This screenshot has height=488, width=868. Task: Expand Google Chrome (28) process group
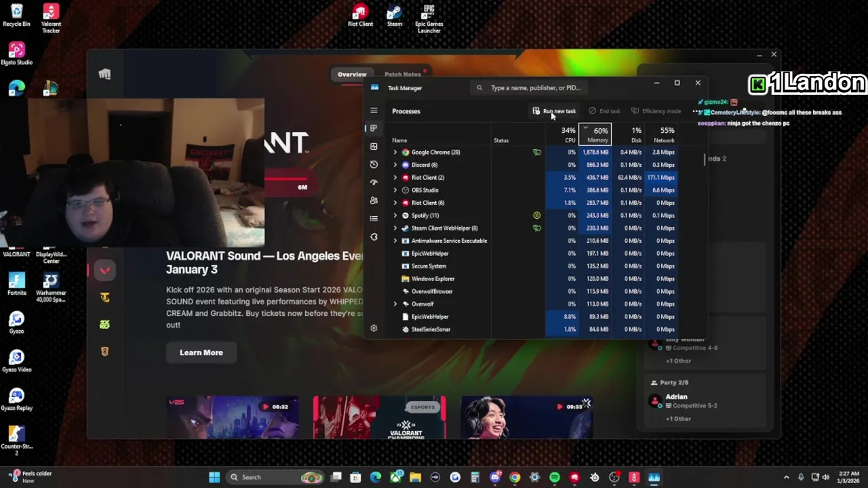[x=395, y=152]
